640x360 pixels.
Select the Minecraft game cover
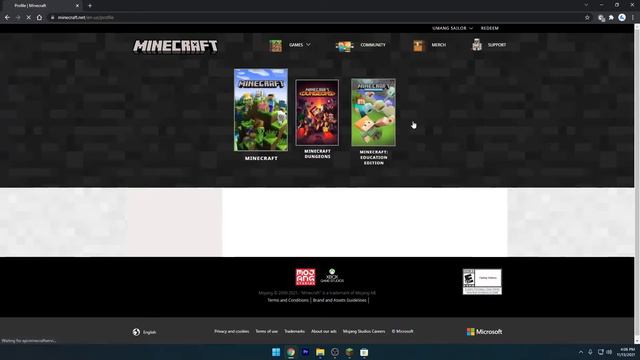coord(261,110)
